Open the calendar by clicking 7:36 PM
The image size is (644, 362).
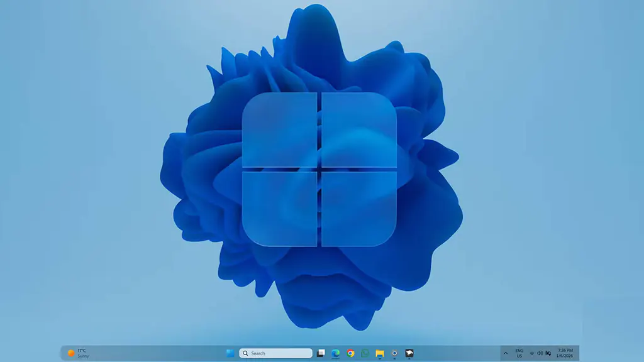[x=564, y=349]
